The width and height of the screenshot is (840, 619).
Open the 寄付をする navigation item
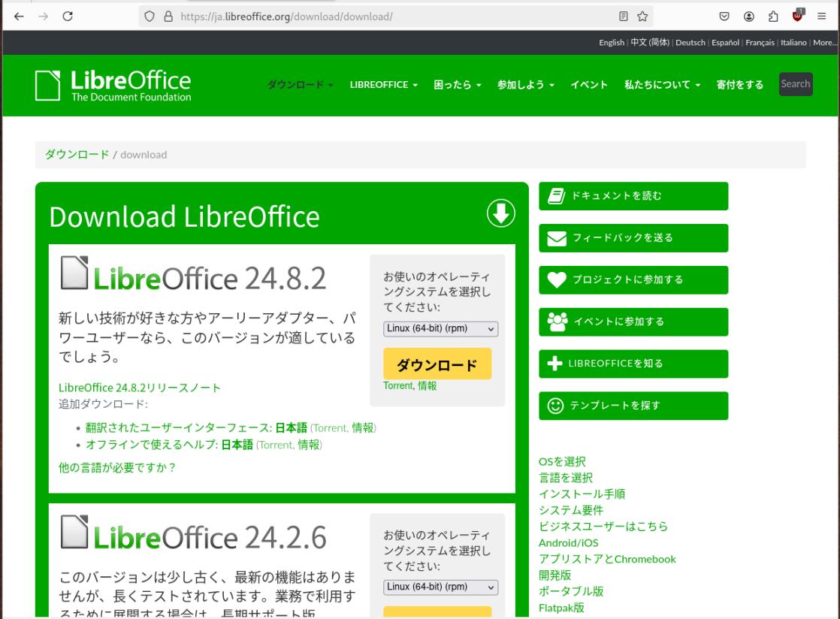[x=740, y=85]
